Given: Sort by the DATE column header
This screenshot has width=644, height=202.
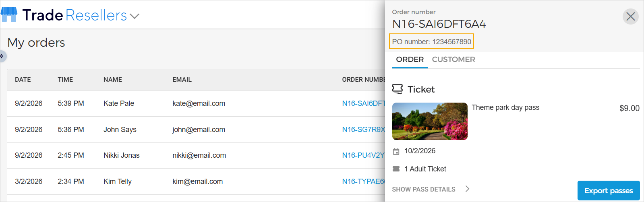Looking at the screenshot, I should [x=23, y=80].
